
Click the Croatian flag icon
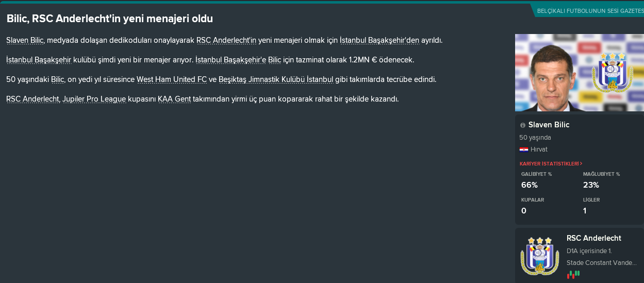point(523,149)
